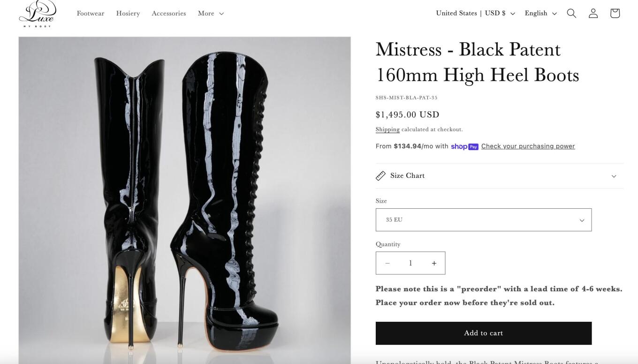Expand the More menu
This screenshot has width=638, height=364.
pyautogui.click(x=211, y=13)
